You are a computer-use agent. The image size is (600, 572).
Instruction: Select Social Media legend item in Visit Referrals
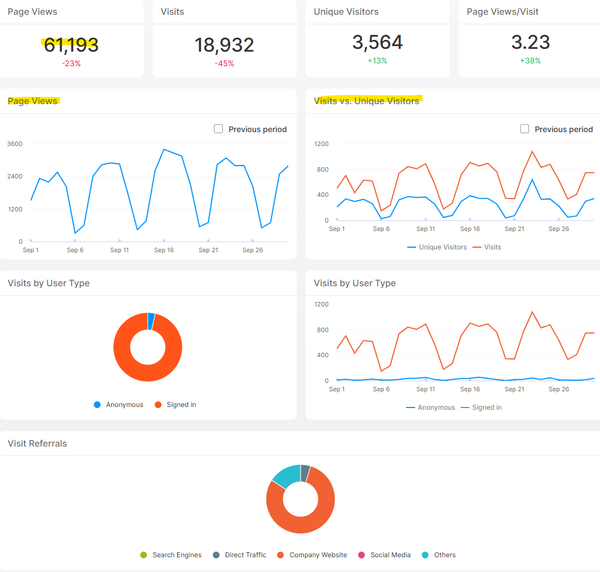tap(384, 555)
